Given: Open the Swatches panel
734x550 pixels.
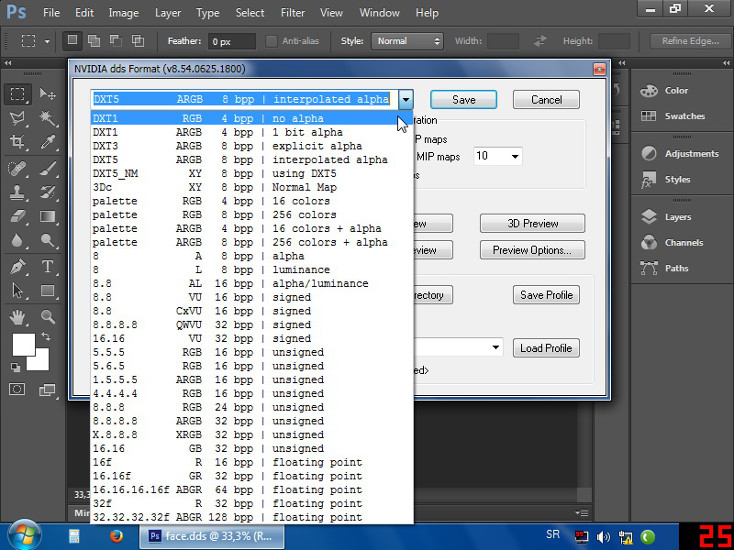Looking at the screenshot, I should [x=674, y=116].
